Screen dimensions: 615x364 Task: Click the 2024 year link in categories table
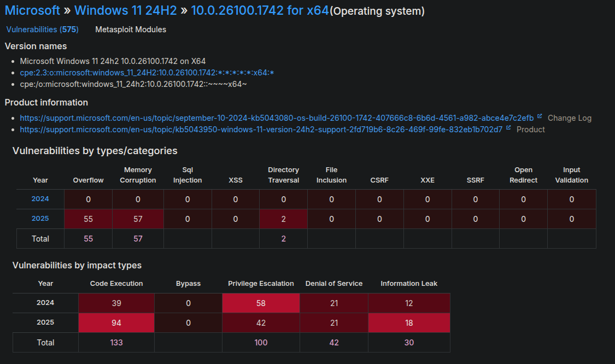(39, 199)
